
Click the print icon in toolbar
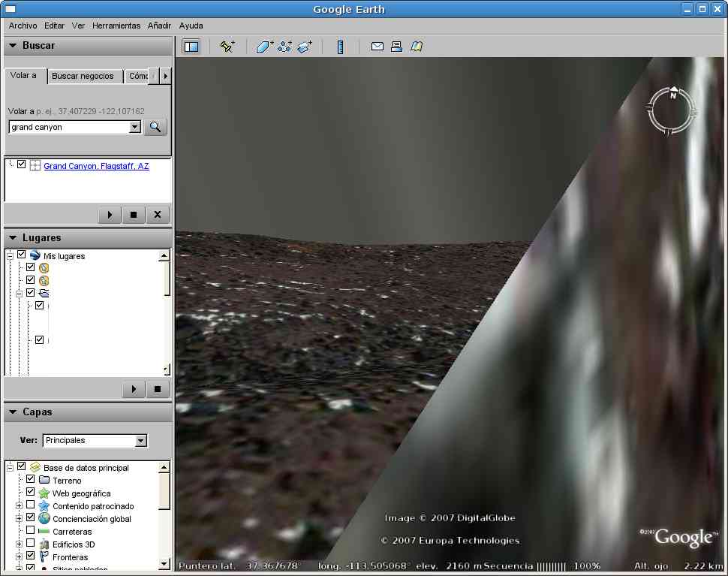[397, 47]
